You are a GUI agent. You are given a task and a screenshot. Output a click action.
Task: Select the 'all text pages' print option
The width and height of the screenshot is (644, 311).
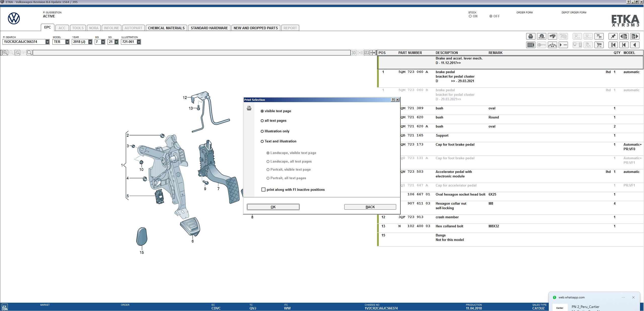[x=262, y=121]
